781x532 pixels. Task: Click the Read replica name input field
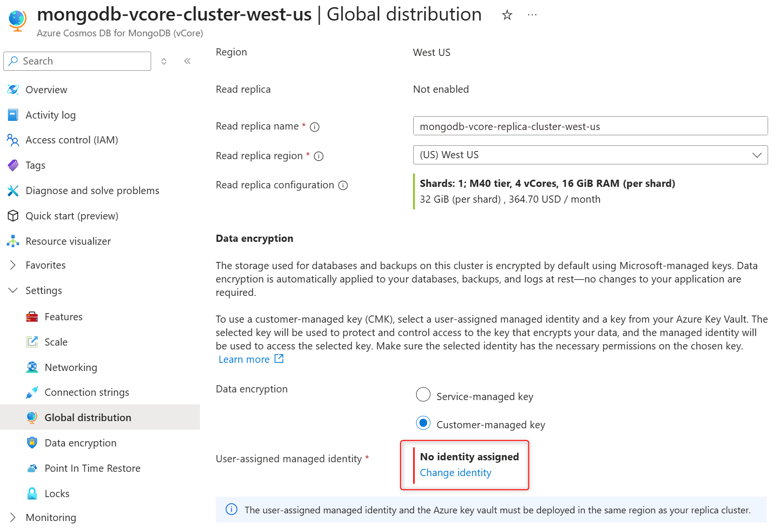590,126
